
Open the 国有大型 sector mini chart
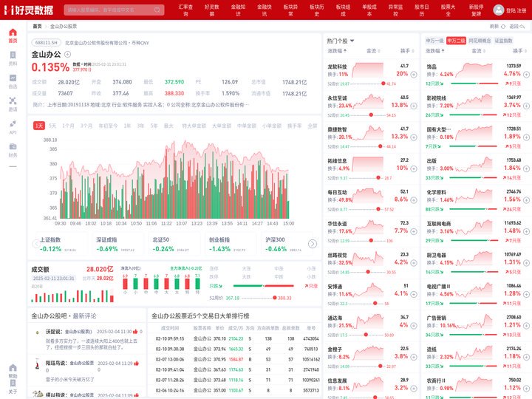coord(474,133)
